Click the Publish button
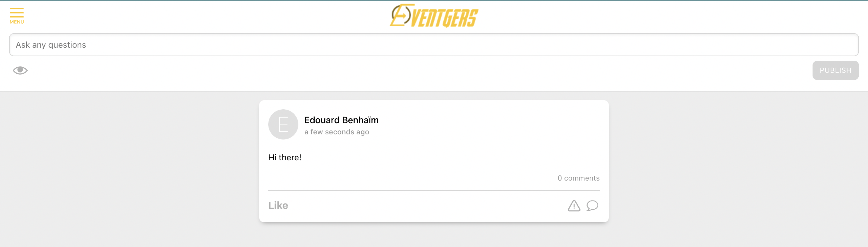This screenshot has height=247, width=868. [835, 70]
